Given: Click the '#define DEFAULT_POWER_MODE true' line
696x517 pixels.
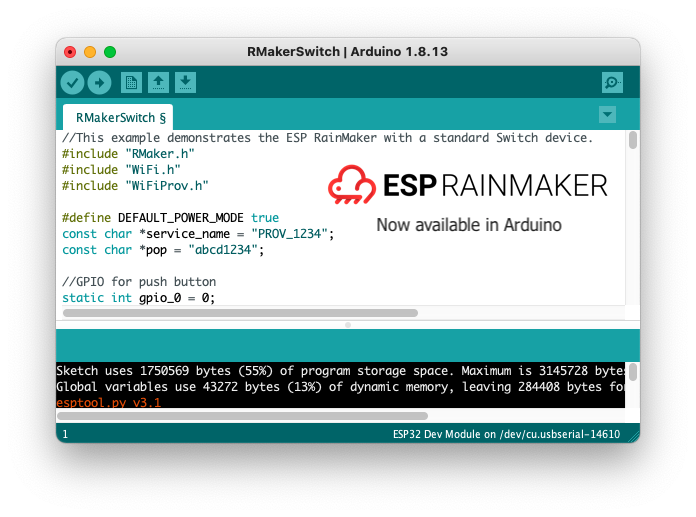Looking at the screenshot, I should pos(170,218).
